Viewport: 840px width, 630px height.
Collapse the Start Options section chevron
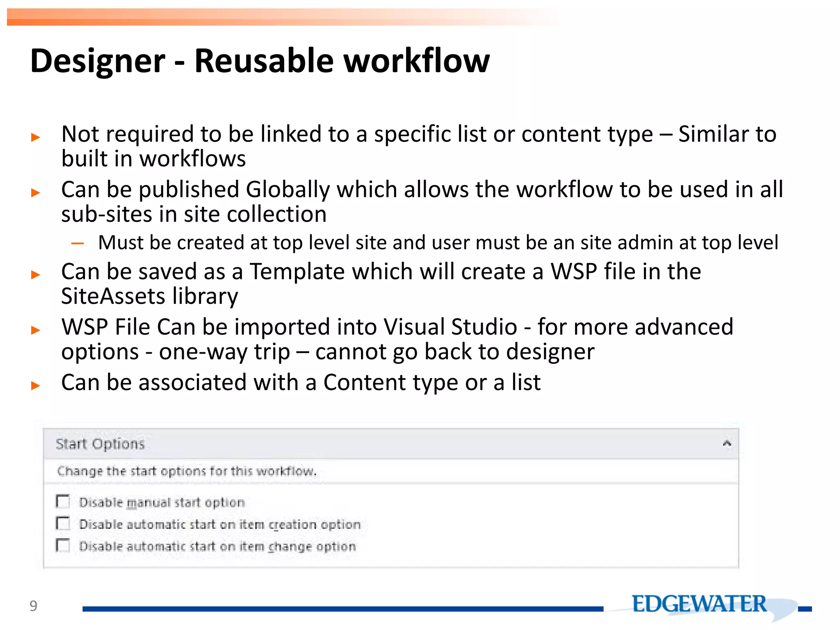pyautogui.click(x=727, y=443)
